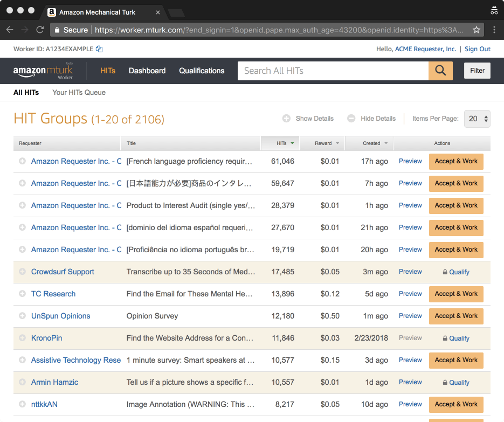Sort by the Reward column arrow
This screenshot has width=504, height=422.
(337, 143)
